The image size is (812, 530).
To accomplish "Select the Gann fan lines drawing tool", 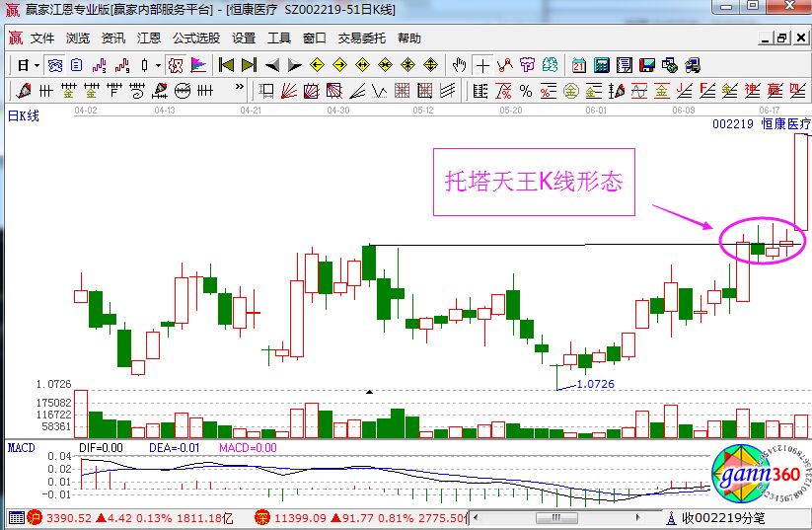I will coord(289,92).
